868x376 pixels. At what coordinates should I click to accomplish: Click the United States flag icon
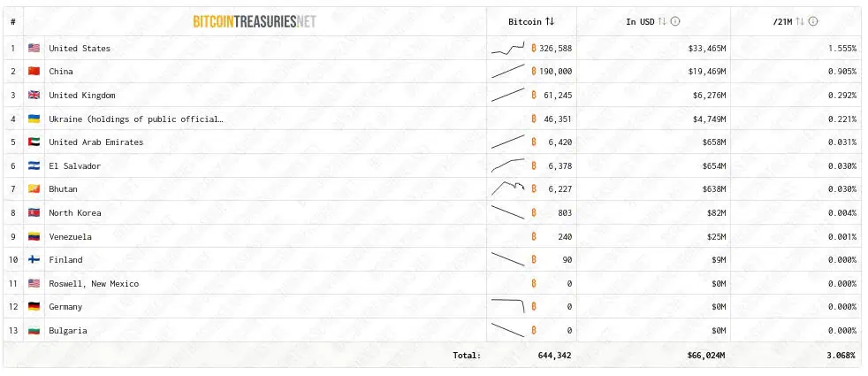coord(34,48)
